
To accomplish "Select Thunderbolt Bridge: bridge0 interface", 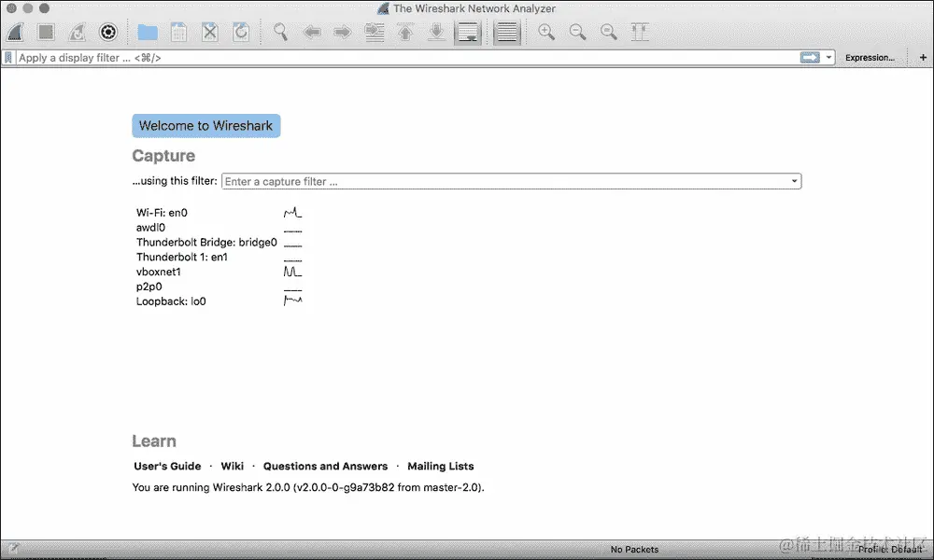I will click(x=206, y=243).
